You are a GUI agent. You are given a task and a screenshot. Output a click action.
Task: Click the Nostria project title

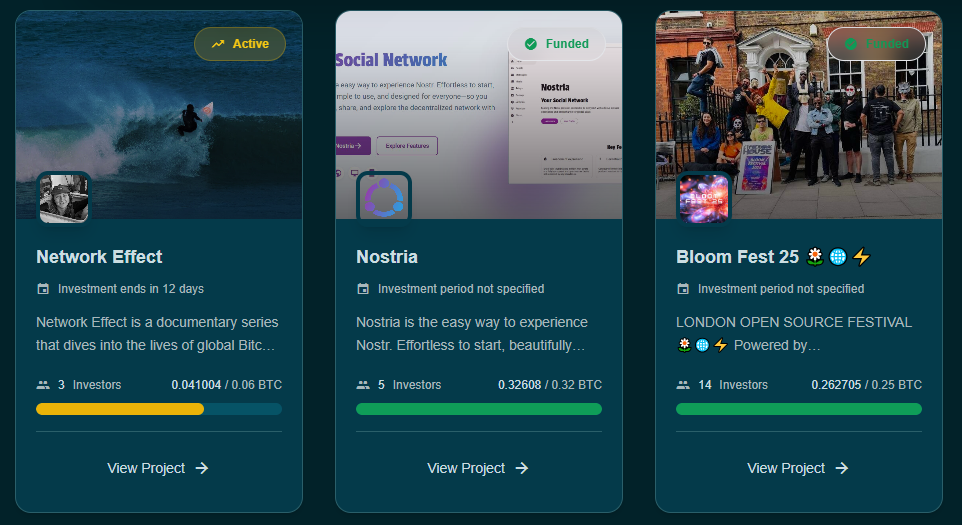click(387, 257)
